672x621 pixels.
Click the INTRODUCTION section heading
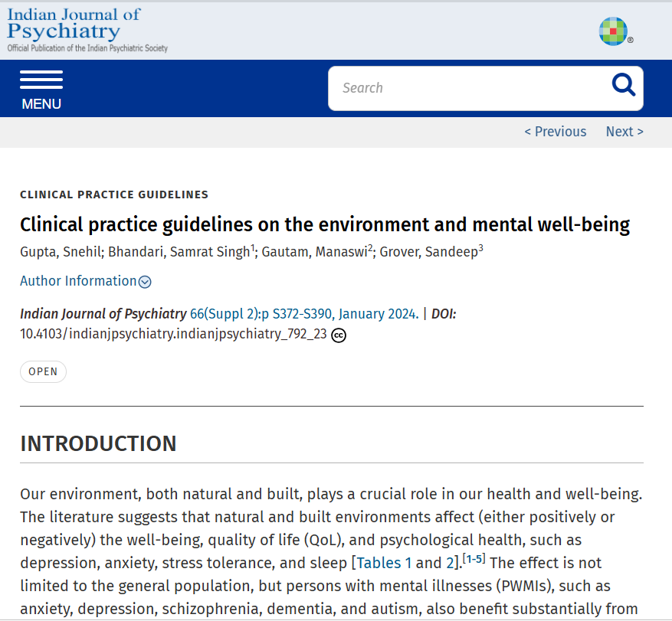pos(98,443)
